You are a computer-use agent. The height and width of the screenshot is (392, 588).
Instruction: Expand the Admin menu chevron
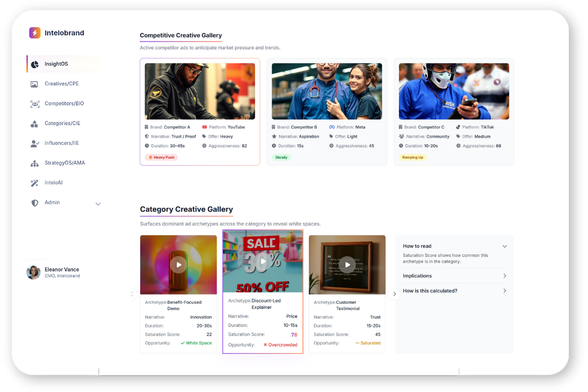pyautogui.click(x=98, y=204)
